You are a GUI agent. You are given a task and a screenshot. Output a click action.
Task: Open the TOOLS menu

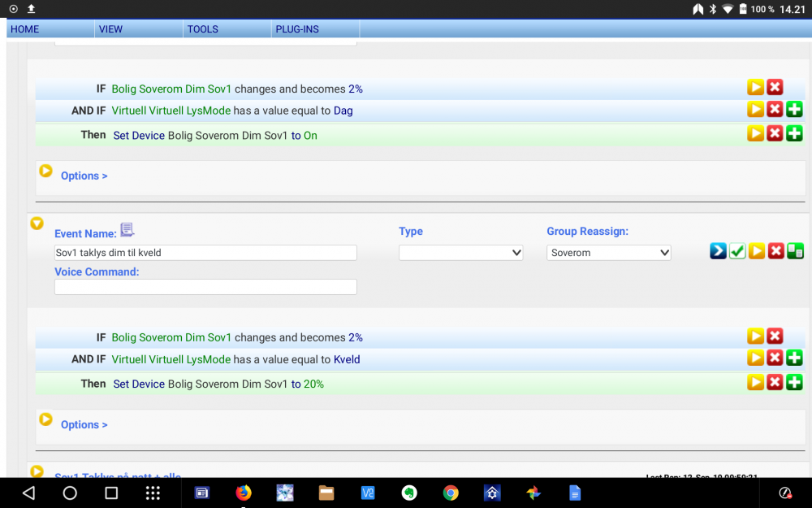tap(203, 29)
